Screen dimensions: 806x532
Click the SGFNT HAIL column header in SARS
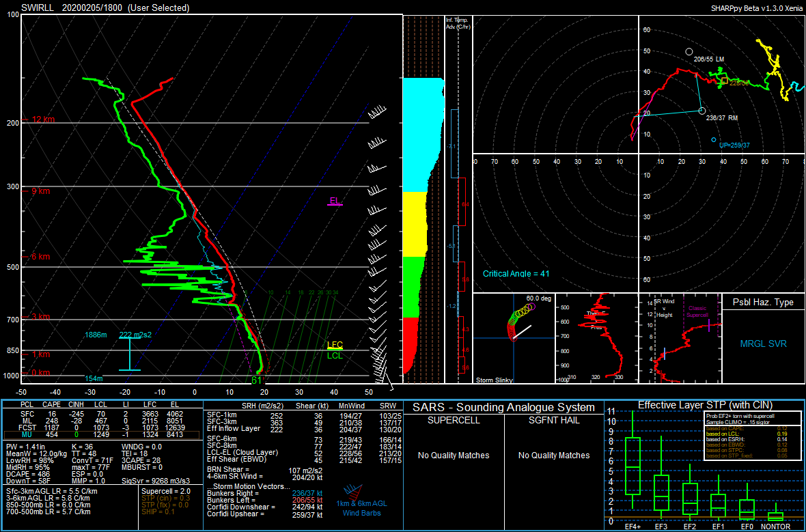pyautogui.click(x=553, y=420)
